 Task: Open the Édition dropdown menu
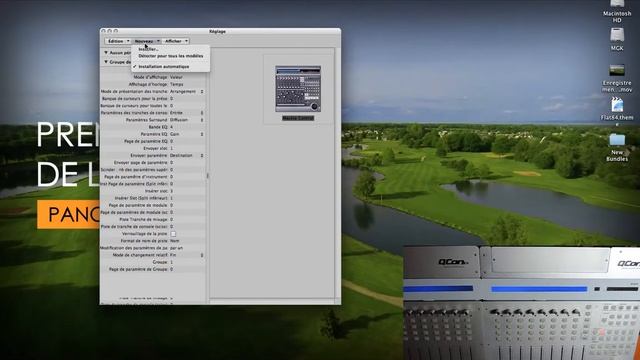click(x=118, y=41)
